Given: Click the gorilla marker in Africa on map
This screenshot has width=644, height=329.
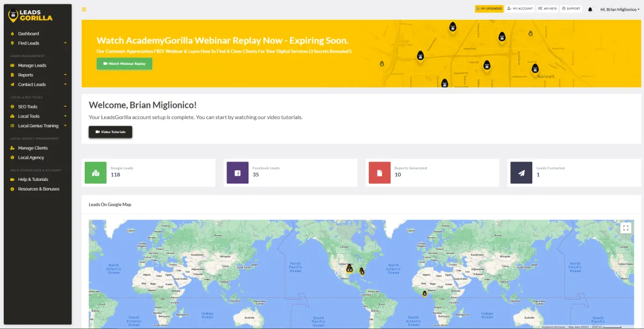Looking at the screenshot, I should click(x=424, y=294).
